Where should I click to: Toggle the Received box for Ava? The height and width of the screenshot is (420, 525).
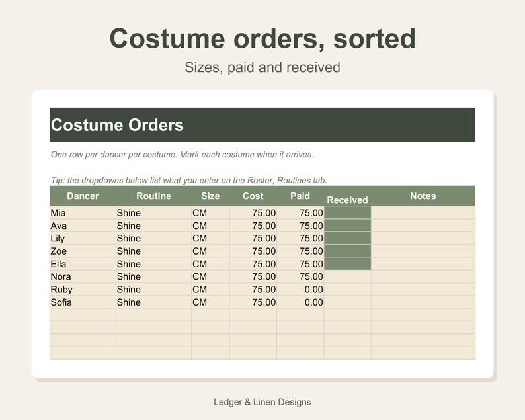tap(348, 226)
